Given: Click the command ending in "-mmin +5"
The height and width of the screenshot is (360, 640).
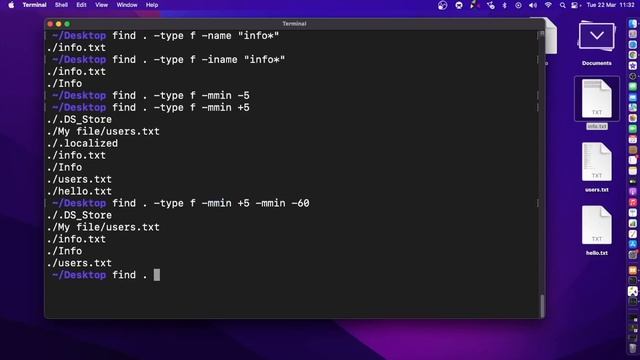Looking at the screenshot, I should 181,107.
